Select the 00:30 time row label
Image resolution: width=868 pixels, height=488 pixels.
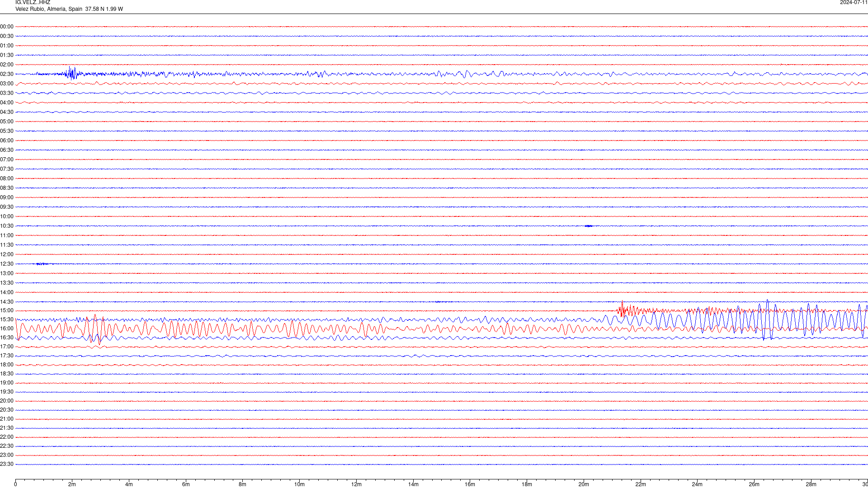point(7,36)
